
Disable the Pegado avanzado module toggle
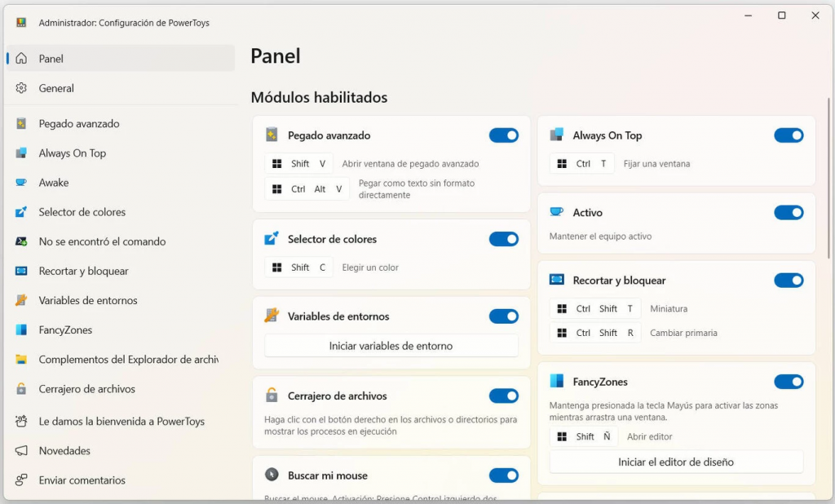[x=503, y=135]
